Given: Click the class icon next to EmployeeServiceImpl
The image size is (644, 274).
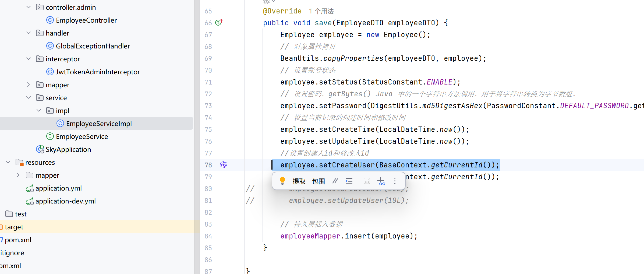Looking at the screenshot, I should [x=60, y=124].
